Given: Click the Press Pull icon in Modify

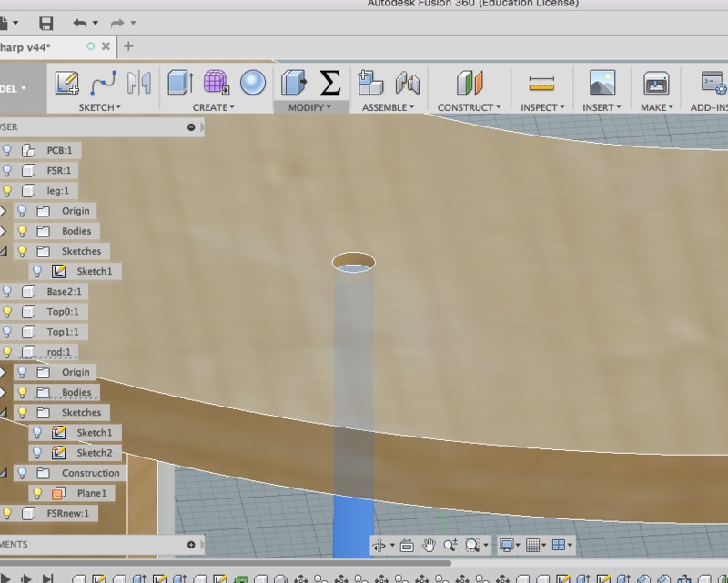Looking at the screenshot, I should tap(293, 84).
